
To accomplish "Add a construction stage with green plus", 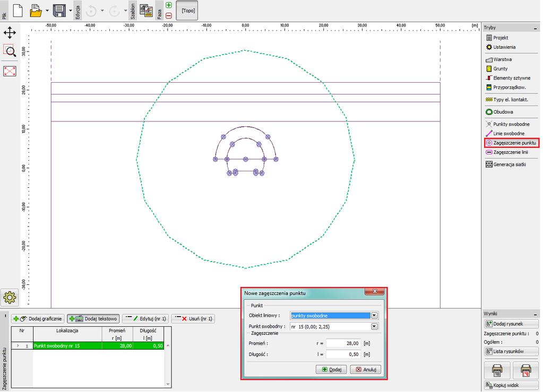I will pyautogui.click(x=169, y=5).
